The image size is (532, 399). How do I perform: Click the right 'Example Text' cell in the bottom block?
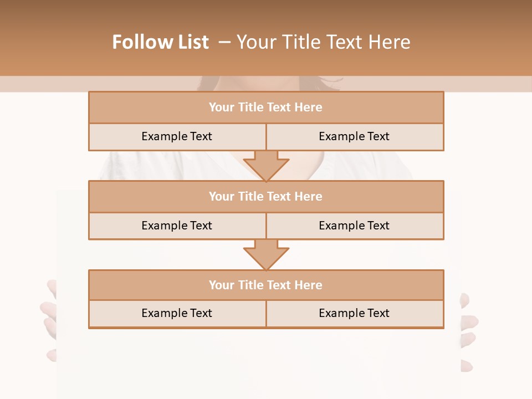point(354,313)
